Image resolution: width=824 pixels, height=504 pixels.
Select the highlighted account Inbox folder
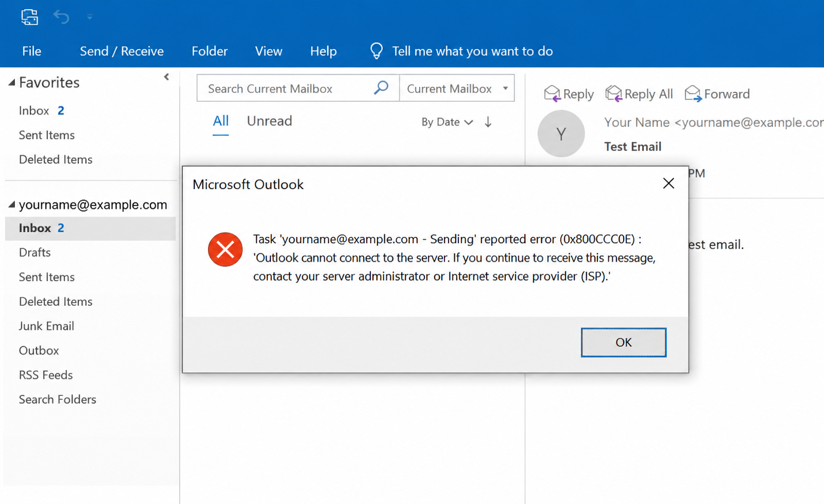coord(90,228)
